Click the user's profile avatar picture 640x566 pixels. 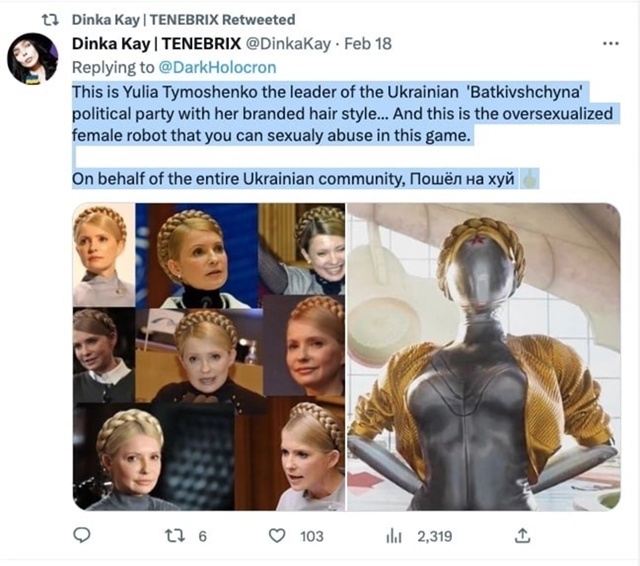33,58
